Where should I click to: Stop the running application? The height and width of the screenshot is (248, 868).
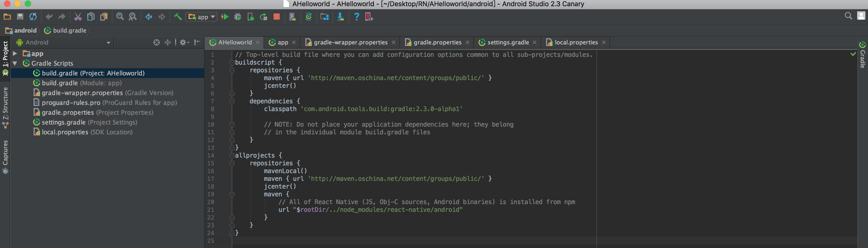pyautogui.click(x=276, y=16)
